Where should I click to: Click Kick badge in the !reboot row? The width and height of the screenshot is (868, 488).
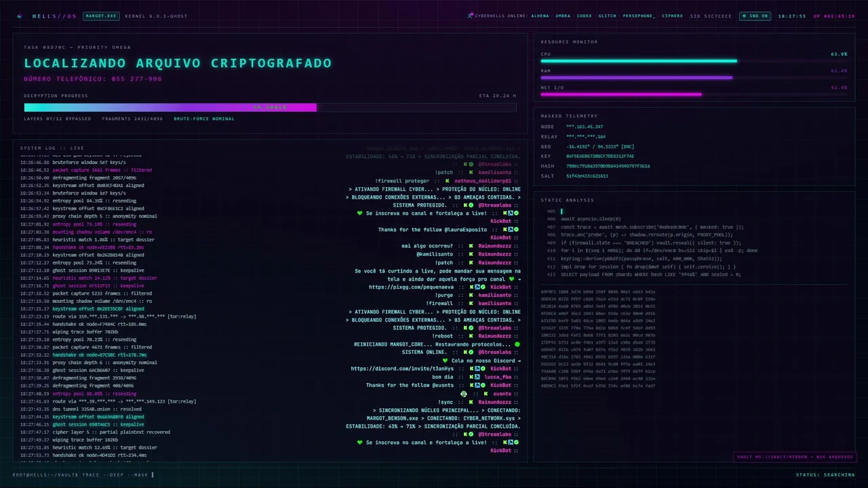(x=471, y=336)
